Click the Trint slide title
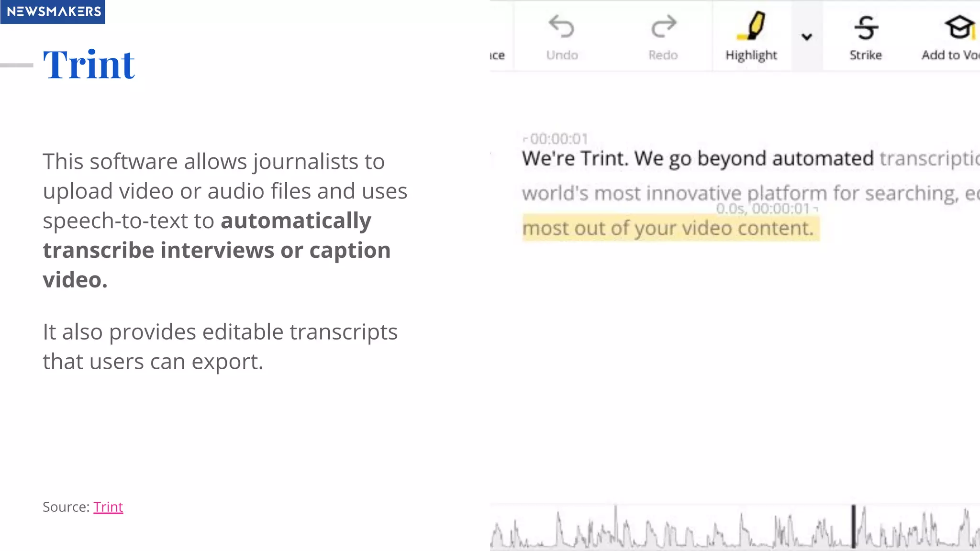980x551 pixels. [x=89, y=65]
